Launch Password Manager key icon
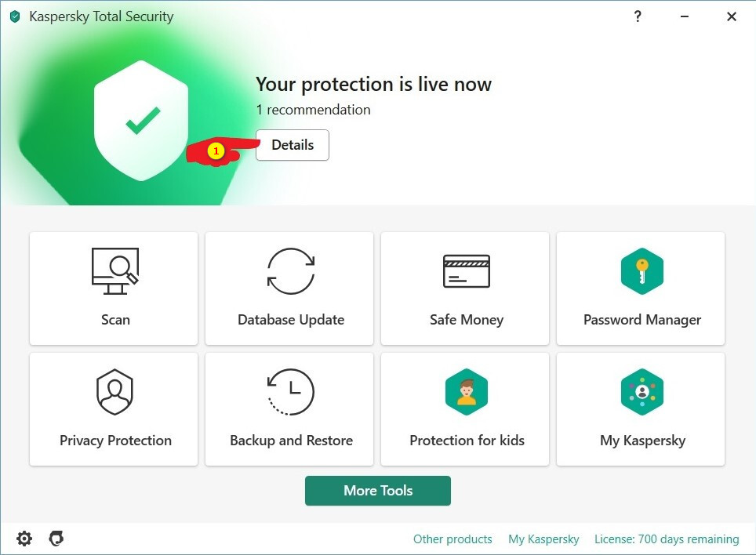Screen dimensions: 756x555 coord(642,271)
